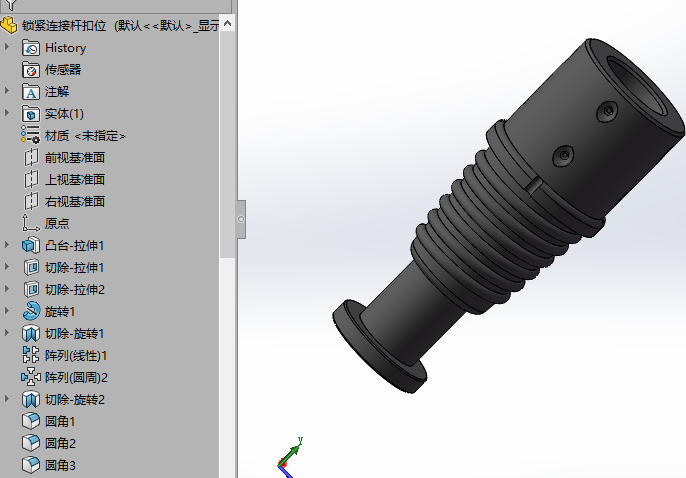
Task: Click the 凸台-拉伸1 extrude icon
Action: tap(31, 245)
